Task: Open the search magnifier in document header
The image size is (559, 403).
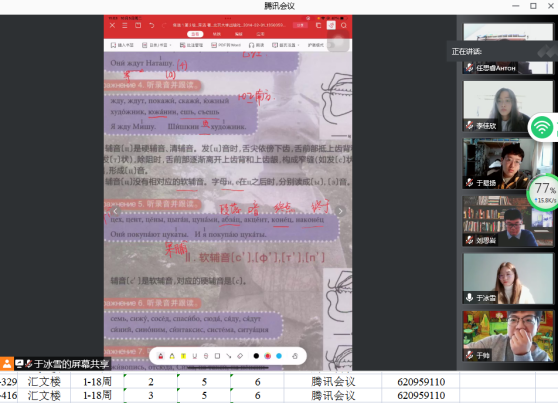Action: (x=344, y=25)
